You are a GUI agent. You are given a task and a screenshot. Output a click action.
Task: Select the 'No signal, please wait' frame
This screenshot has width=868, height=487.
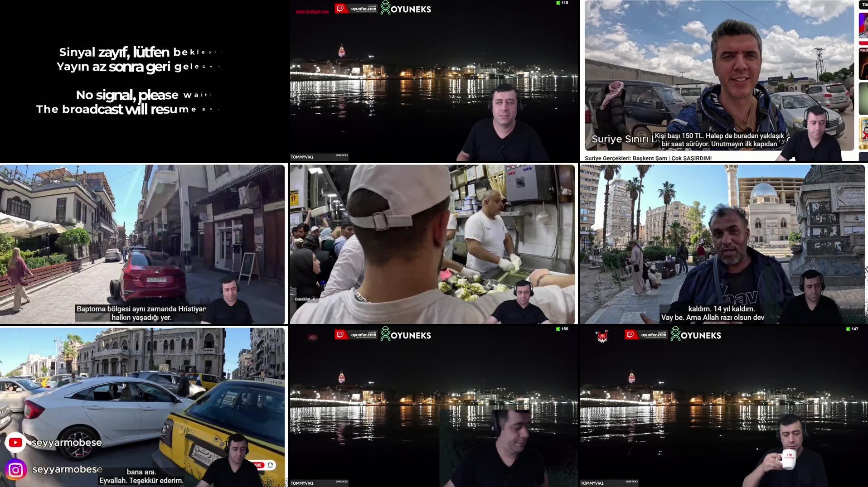tap(144, 81)
